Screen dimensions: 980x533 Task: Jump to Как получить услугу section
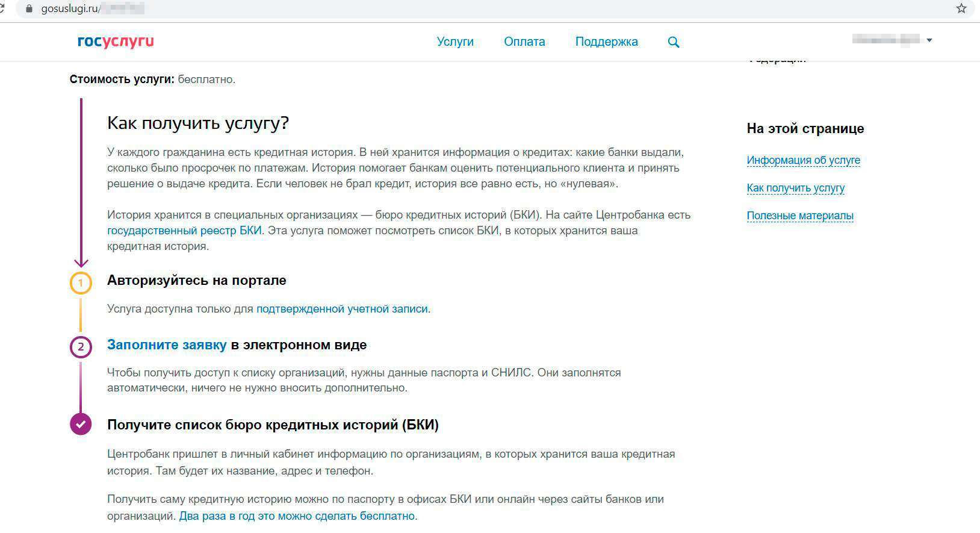pos(795,188)
